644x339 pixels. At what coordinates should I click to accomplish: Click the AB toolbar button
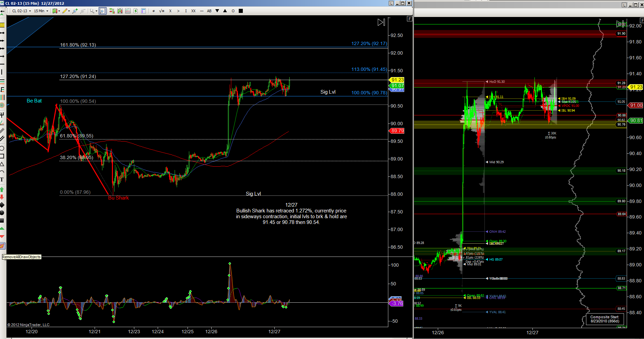(x=209, y=11)
